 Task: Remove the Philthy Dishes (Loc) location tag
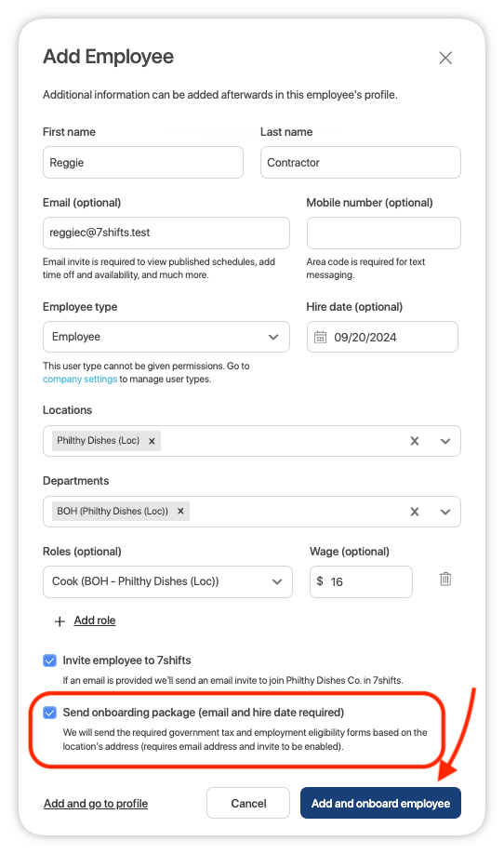(x=152, y=441)
